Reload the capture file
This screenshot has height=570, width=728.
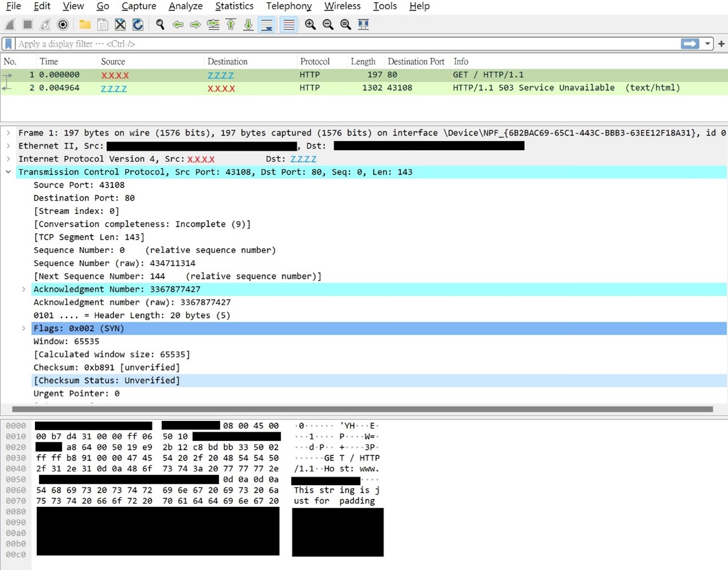point(138,25)
